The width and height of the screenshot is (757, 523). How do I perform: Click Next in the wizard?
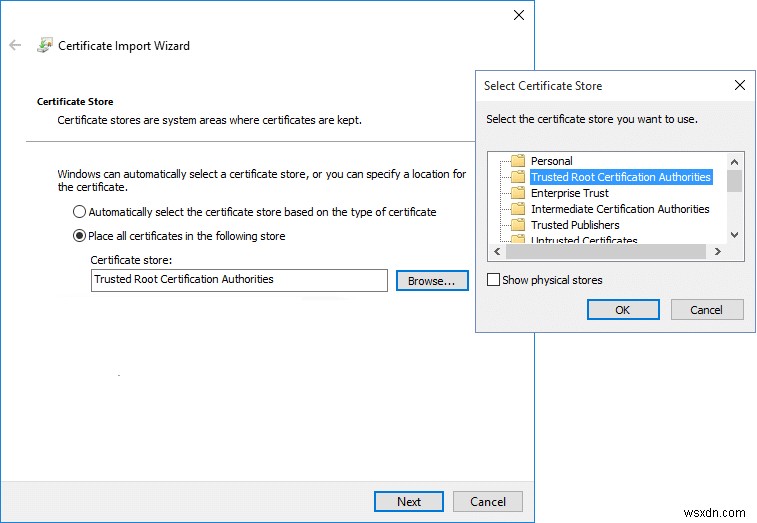(409, 502)
